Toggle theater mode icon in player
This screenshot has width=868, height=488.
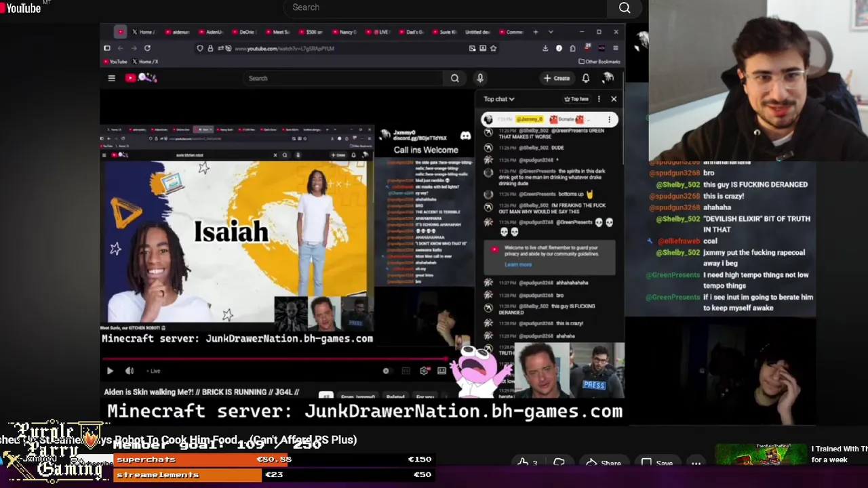click(441, 371)
